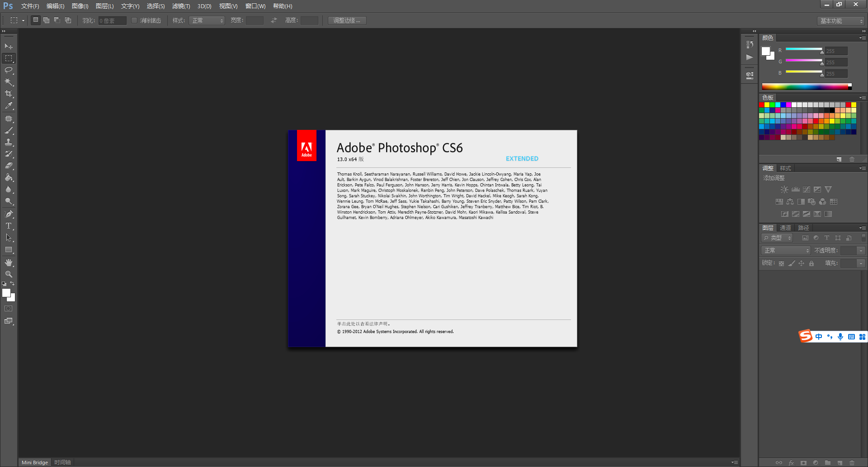Open the File menu
Image resolution: width=868 pixels, height=467 pixels.
tap(30, 6)
